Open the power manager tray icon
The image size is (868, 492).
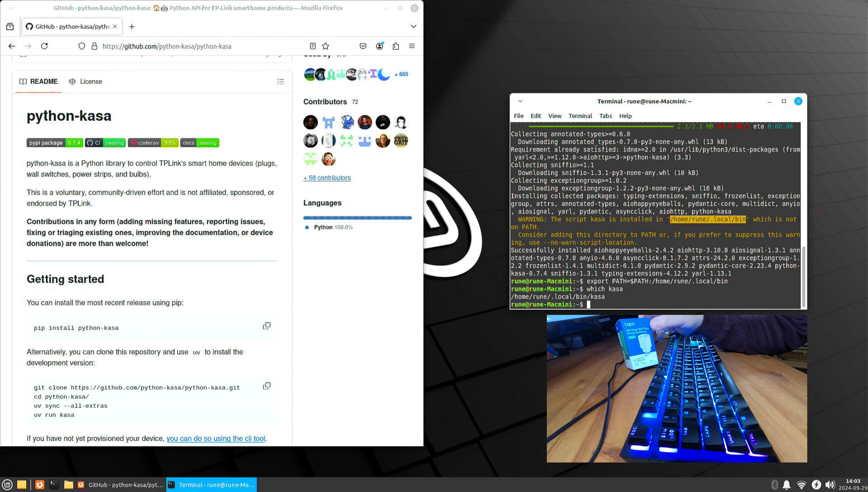point(816,484)
